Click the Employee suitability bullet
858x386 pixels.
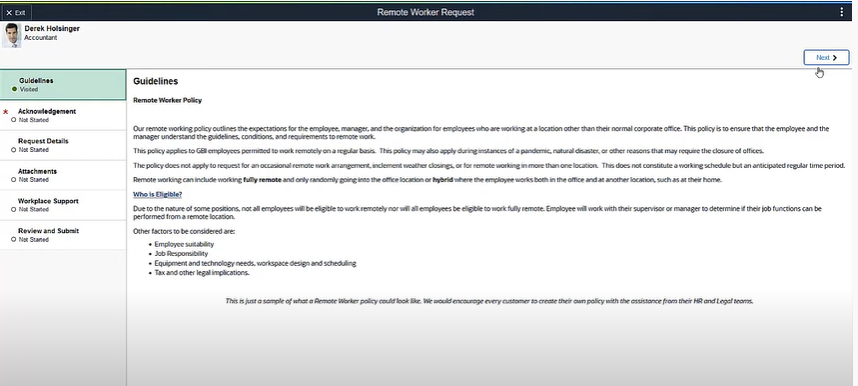pos(184,244)
